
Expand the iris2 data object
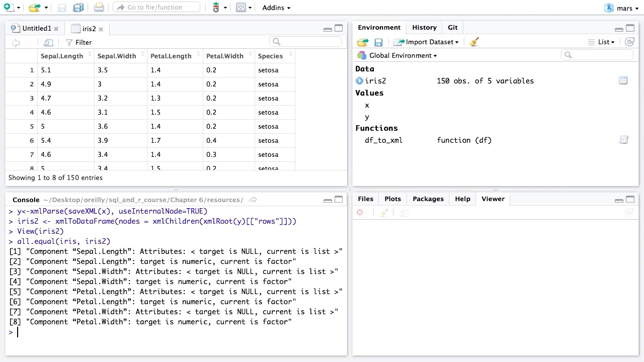(x=359, y=81)
